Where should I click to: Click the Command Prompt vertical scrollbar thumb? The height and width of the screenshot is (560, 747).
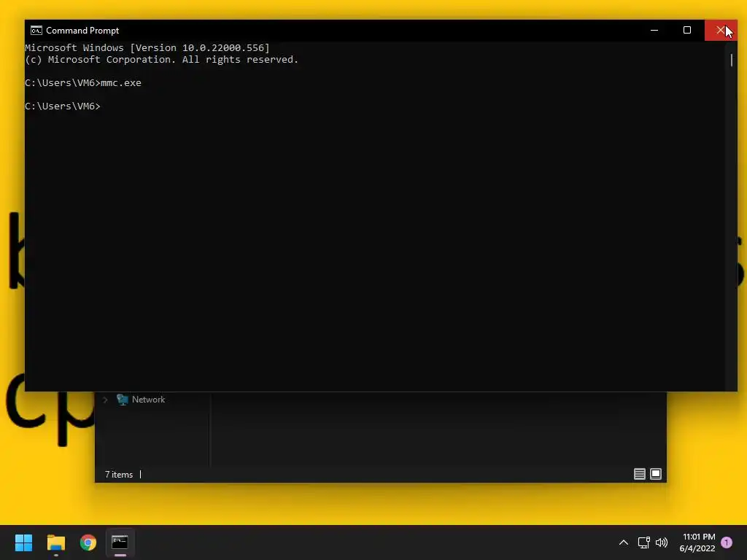[x=731, y=60]
